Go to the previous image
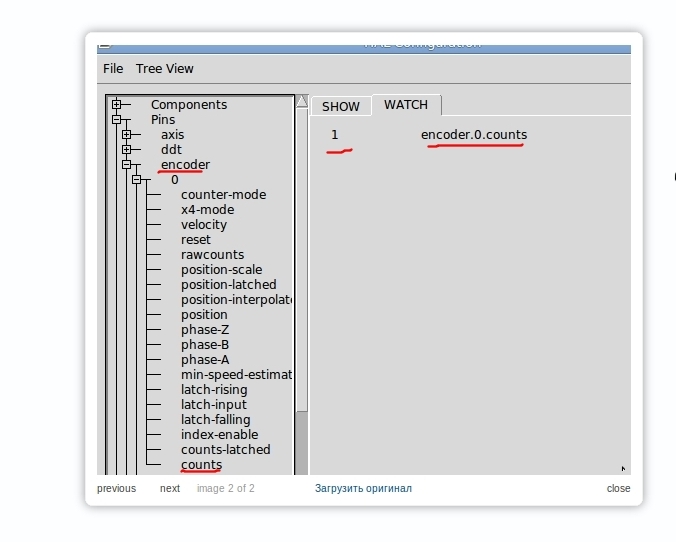This screenshot has width=676, height=544. [x=116, y=488]
